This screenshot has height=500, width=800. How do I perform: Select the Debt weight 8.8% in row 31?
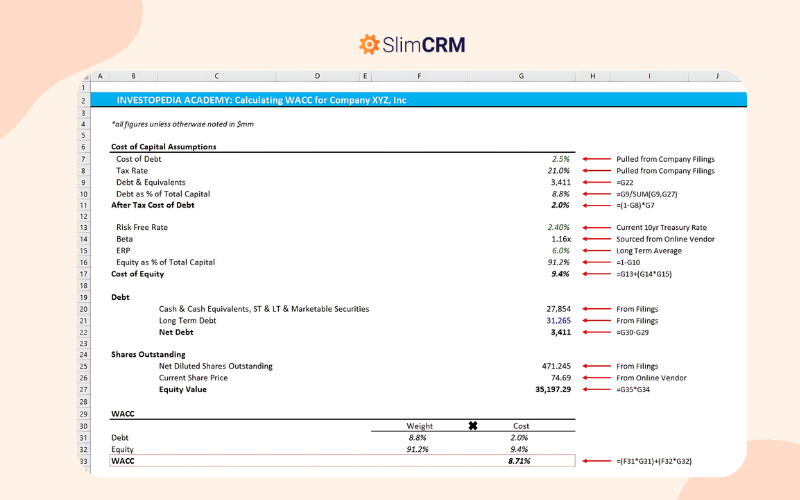point(417,437)
